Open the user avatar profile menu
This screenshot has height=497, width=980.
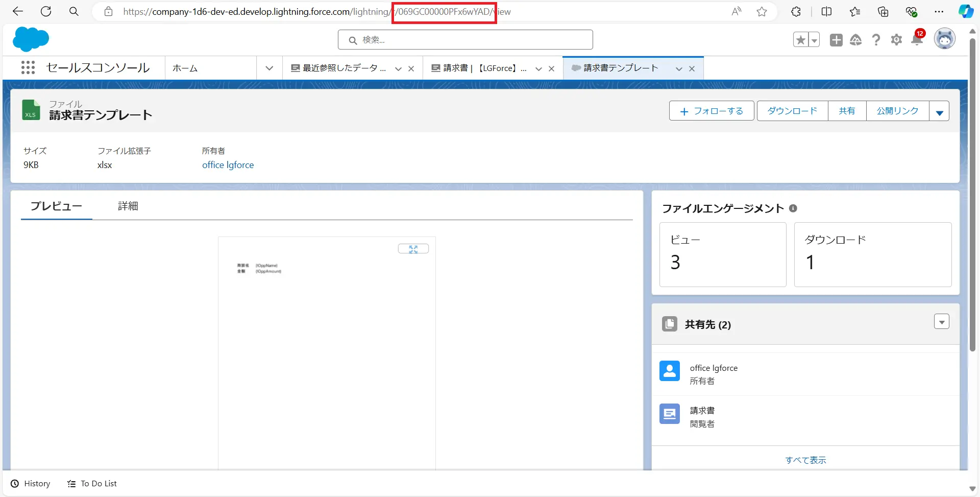point(944,39)
